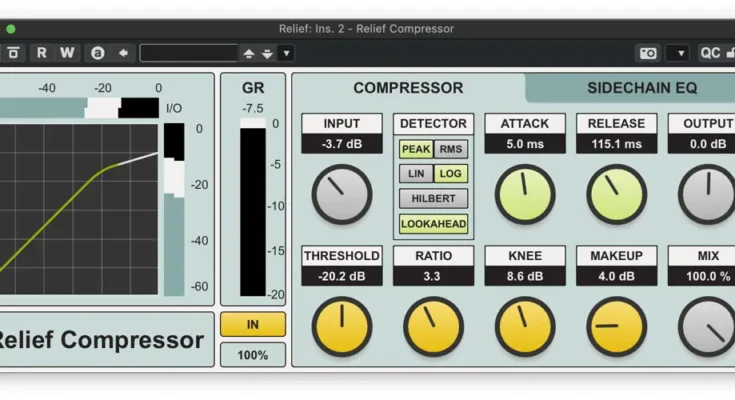This screenshot has height=400, width=735.
Task: Open the preset management dropdown arrow
Action: (x=286, y=53)
